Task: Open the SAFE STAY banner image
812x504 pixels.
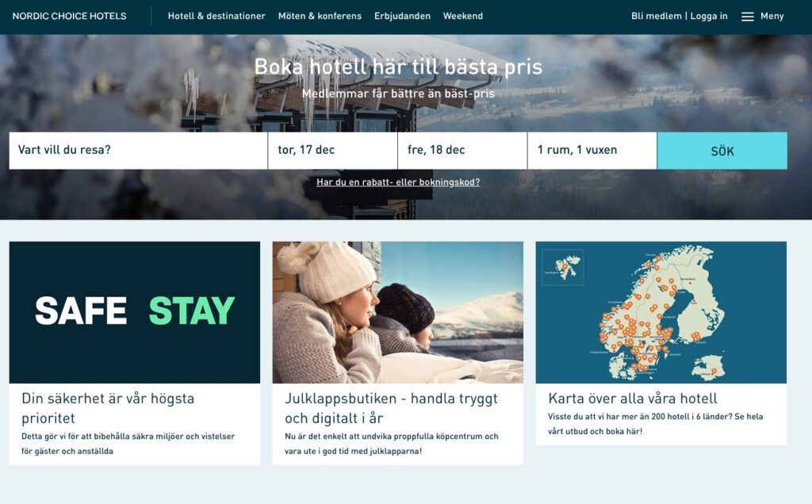Action: (135, 312)
